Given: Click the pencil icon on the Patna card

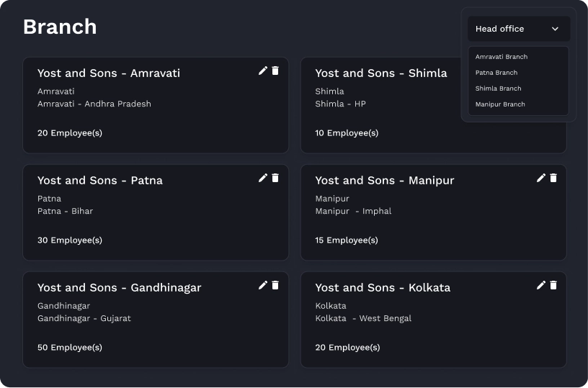Looking at the screenshot, I should pos(263,178).
